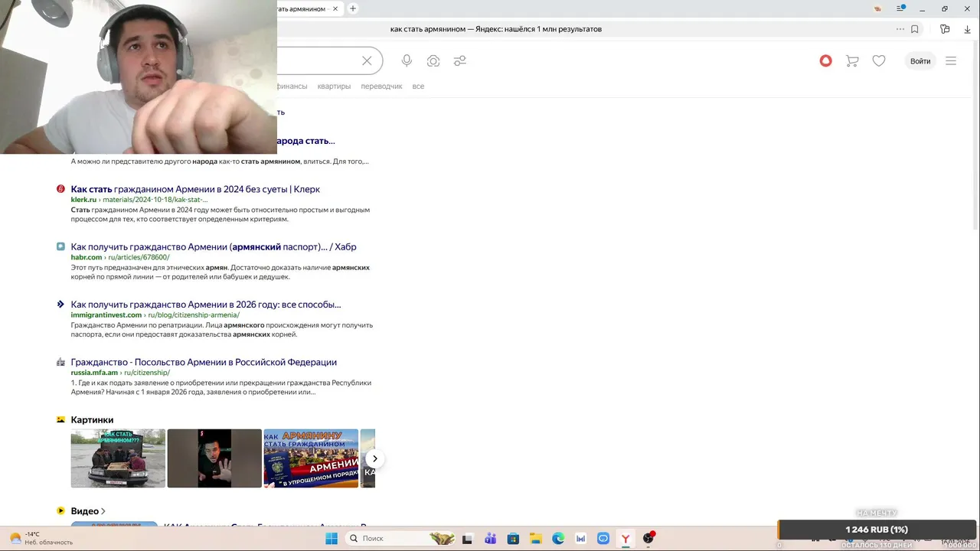Screen dimensions: 980x551
Task: Open the browser tabs list menu icon
Action: [x=901, y=8]
